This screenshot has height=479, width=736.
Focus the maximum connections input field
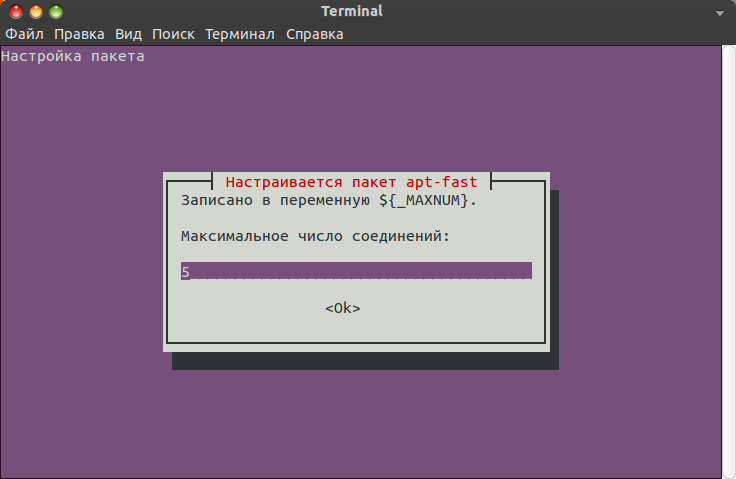356,271
